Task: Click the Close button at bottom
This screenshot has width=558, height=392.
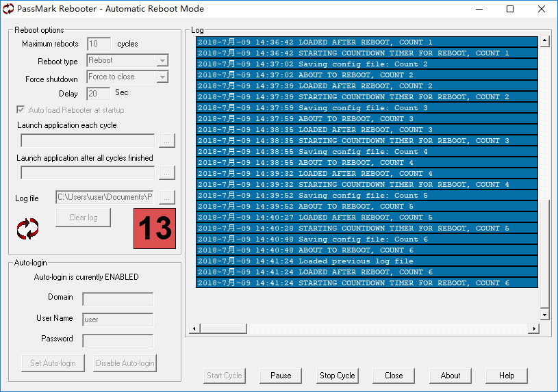Action: [x=394, y=376]
